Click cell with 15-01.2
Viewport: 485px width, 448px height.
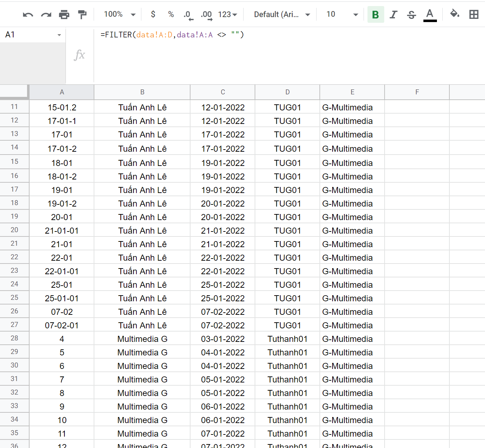pyautogui.click(x=62, y=107)
